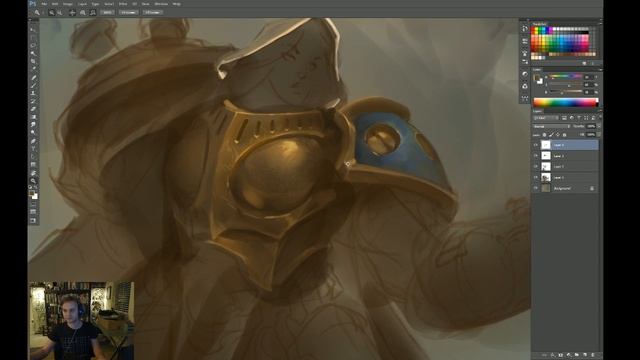Click the color spectrum ramp in Color panel

(566, 102)
